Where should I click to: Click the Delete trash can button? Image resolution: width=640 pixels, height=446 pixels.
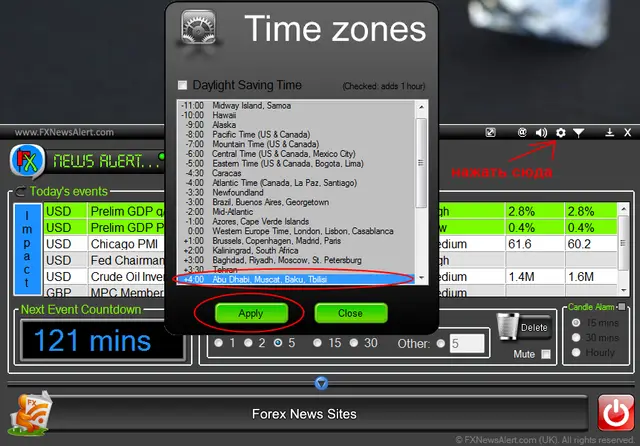click(524, 327)
